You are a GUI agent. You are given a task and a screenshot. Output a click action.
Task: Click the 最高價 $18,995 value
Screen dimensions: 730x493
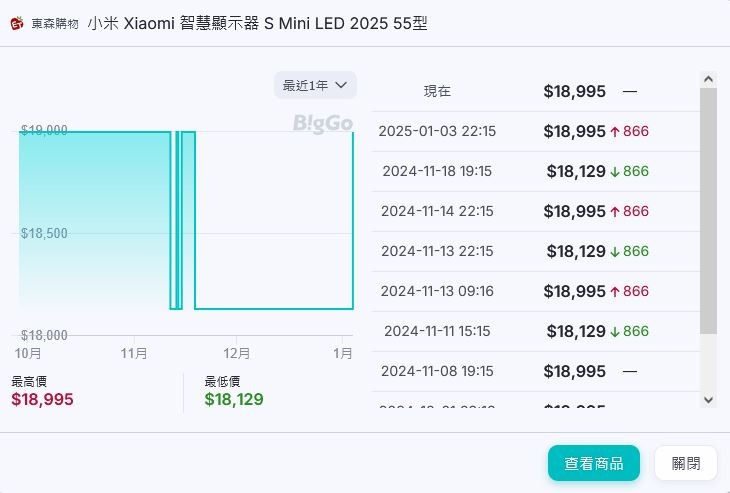click(x=42, y=399)
